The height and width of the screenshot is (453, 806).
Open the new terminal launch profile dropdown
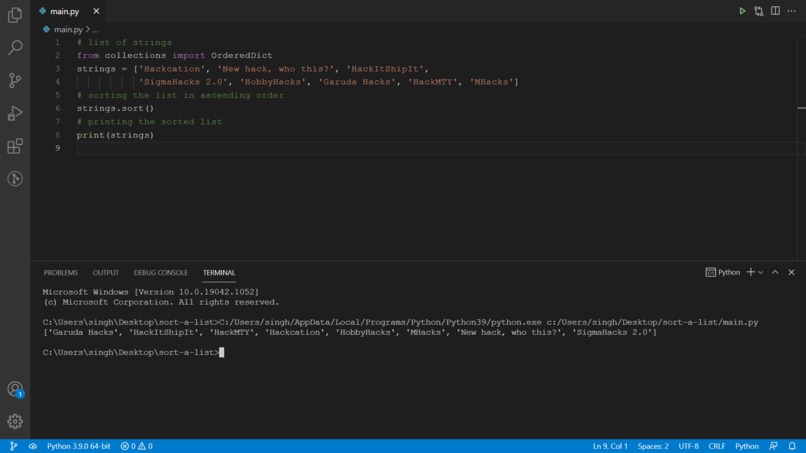tap(761, 273)
